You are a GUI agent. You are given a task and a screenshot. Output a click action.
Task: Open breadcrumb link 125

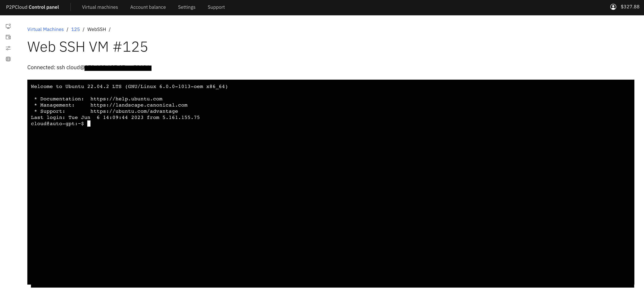tap(75, 29)
